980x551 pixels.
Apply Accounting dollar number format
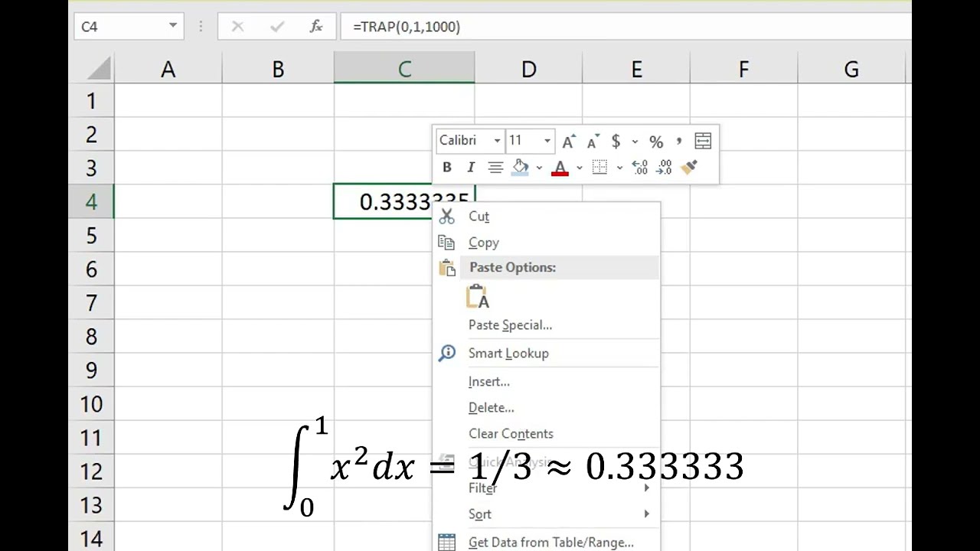(616, 142)
